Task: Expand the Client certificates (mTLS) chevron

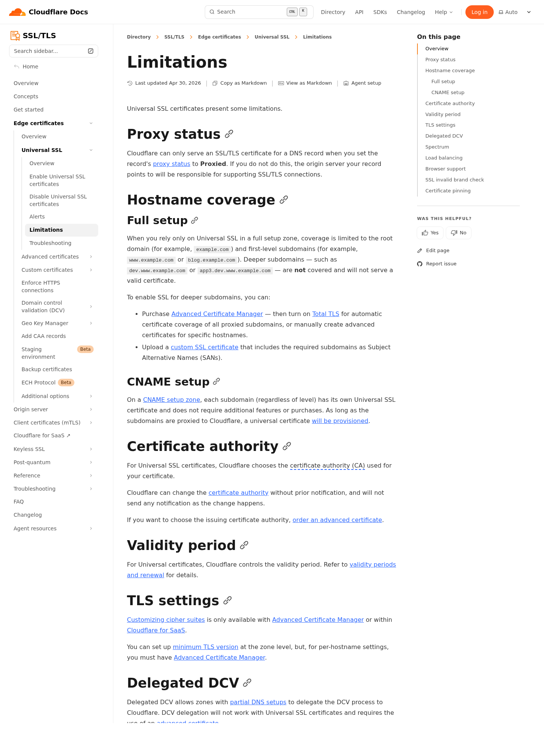Action: (91, 423)
